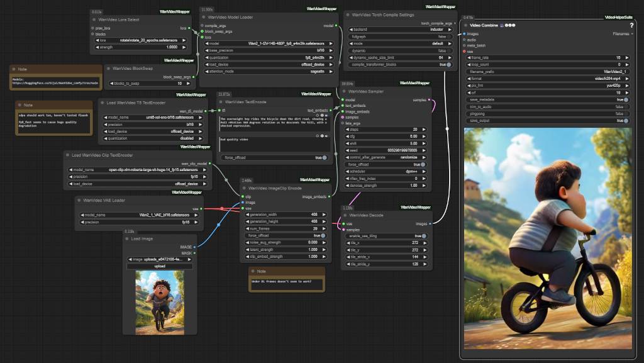Toggle save_metadata in Video Combine
Screen dimensions: 644x363
548,100
